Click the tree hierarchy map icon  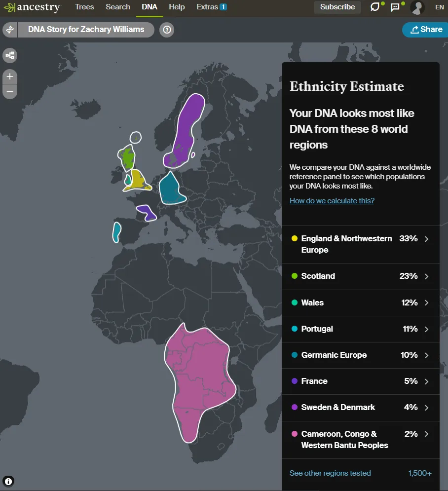tap(10, 55)
